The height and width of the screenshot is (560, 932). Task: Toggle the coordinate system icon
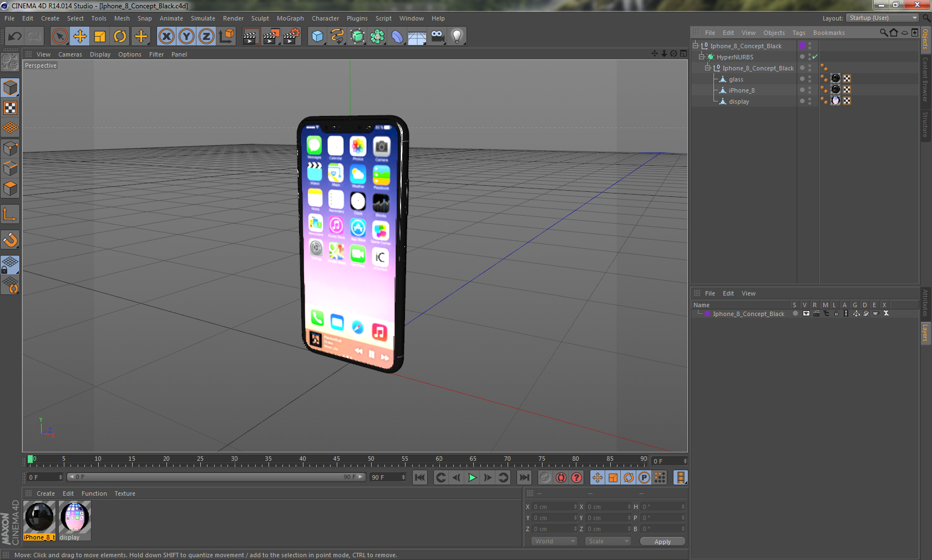click(226, 37)
